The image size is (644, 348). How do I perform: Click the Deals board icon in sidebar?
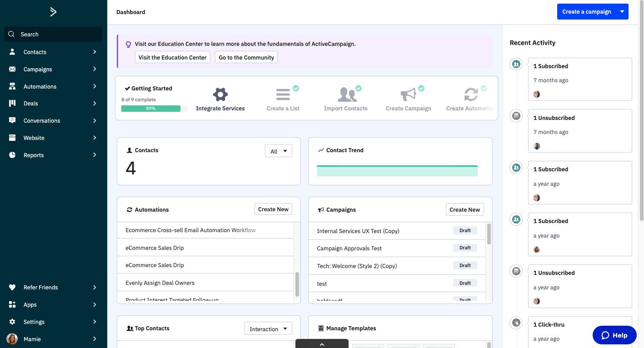(x=12, y=103)
